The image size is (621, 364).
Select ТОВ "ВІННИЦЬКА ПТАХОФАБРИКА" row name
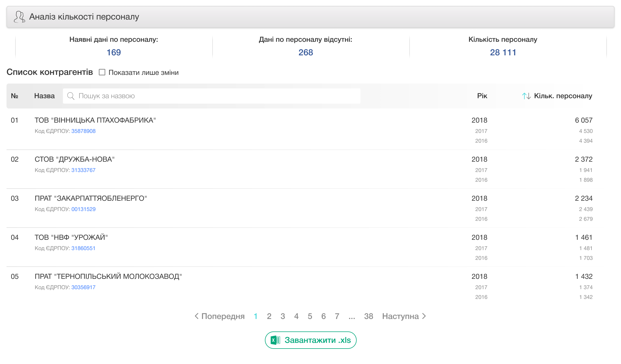tap(95, 120)
